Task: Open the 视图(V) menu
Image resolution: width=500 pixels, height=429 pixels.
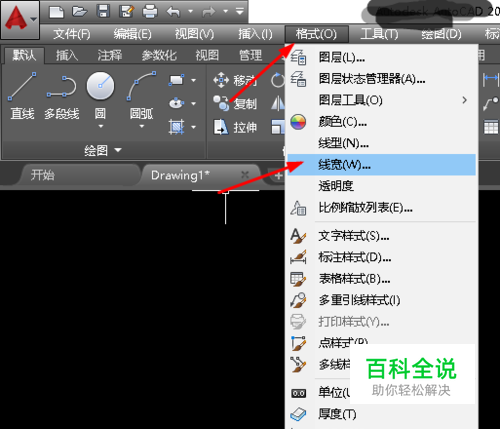Action: (x=194, y=34)
